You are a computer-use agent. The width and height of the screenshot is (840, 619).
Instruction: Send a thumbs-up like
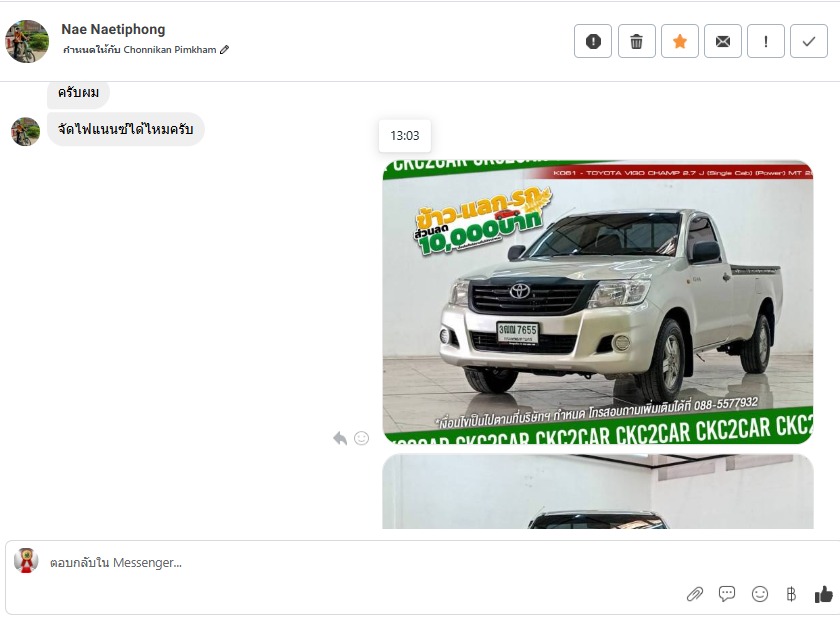tap(823, 594)
